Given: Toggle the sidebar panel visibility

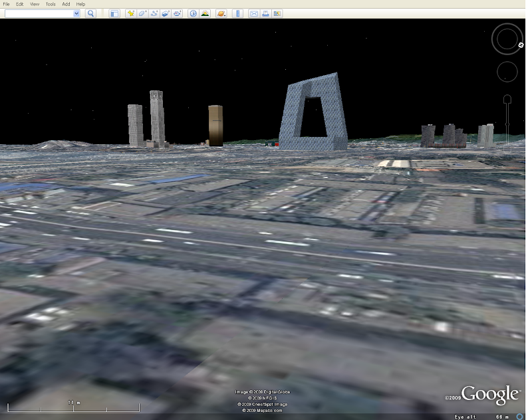Looking at the screenshot, I should point(114,13).
